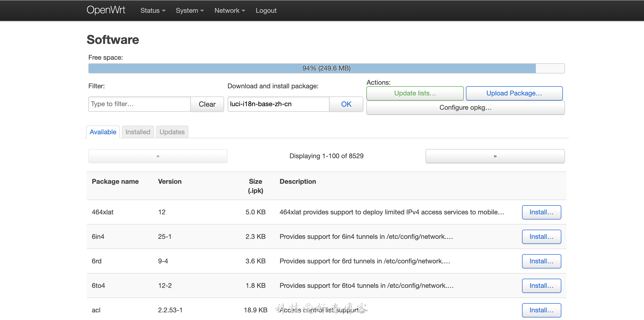
Task: Click the 5.0 KB size cell
Action: click(x=255, y=212)
